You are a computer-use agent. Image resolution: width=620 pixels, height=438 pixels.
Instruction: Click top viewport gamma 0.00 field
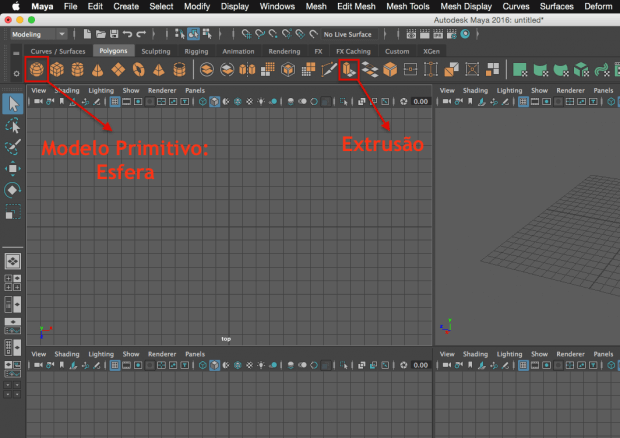click(x=420, y=102)
